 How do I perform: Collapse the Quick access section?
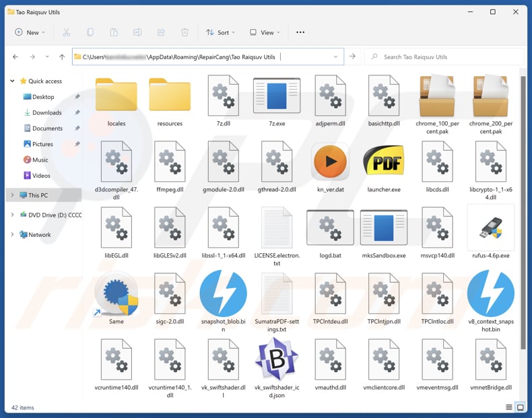tap(12, 81)
